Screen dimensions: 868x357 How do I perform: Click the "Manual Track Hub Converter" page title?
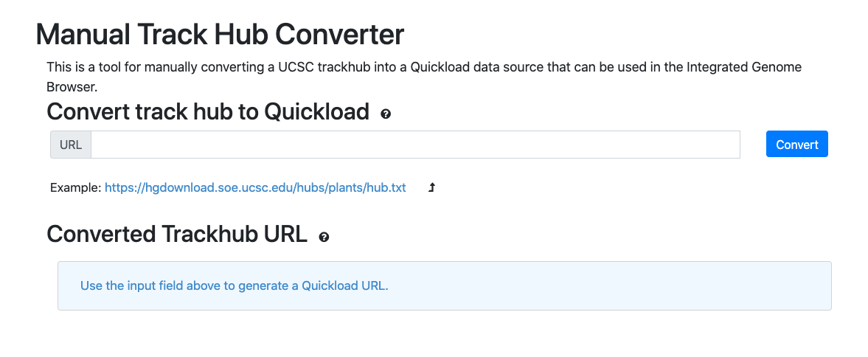tap(220, 35)
